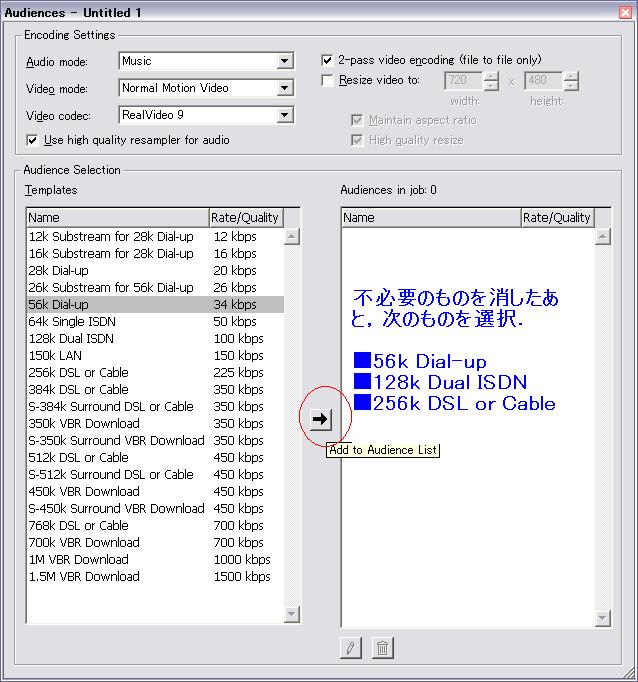Select the 512k DSL or Cable template
The height and width of the screenshot is (682, 638).
pos(155,457)
